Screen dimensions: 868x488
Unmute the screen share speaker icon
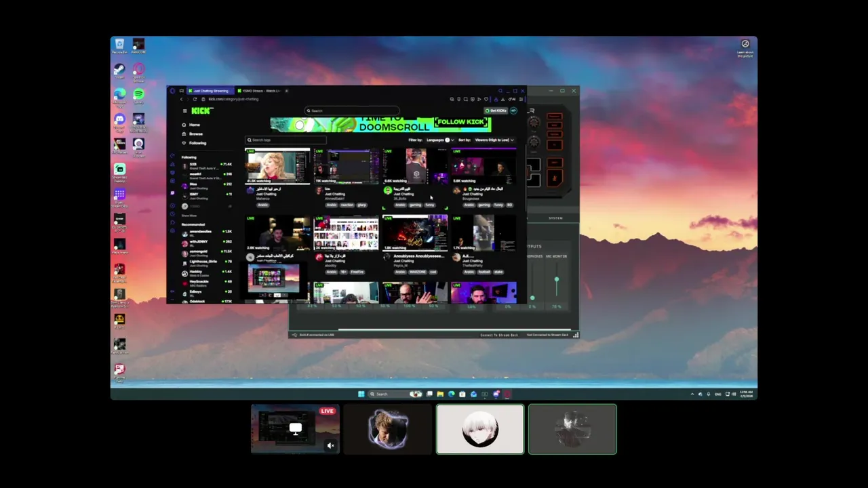pyautogui.click(x=330, y=445)
